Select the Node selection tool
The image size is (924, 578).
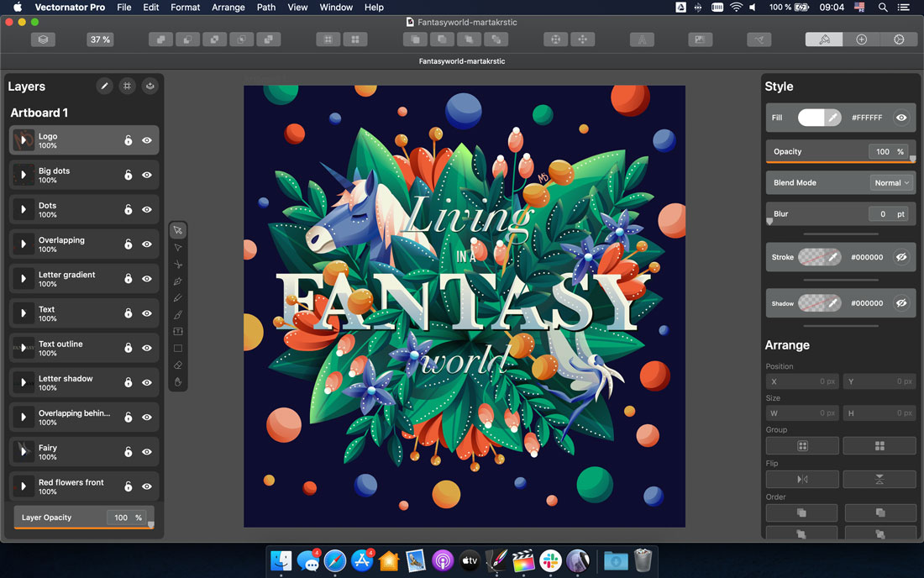click(x=177, y=247)
